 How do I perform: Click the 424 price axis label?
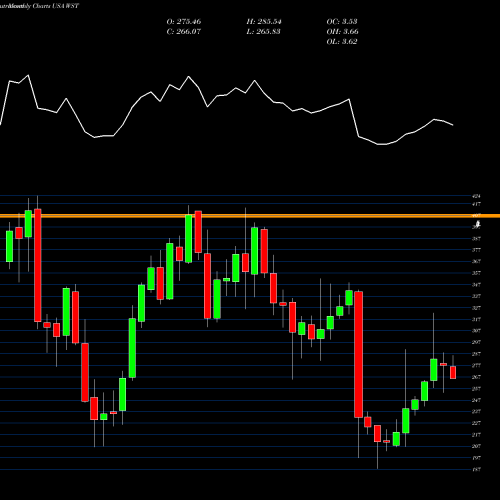click(x=476, y=196)
